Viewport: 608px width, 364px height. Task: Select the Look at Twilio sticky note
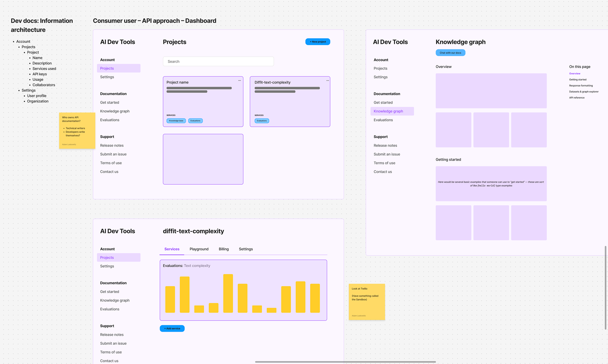(x=367, y=302)
